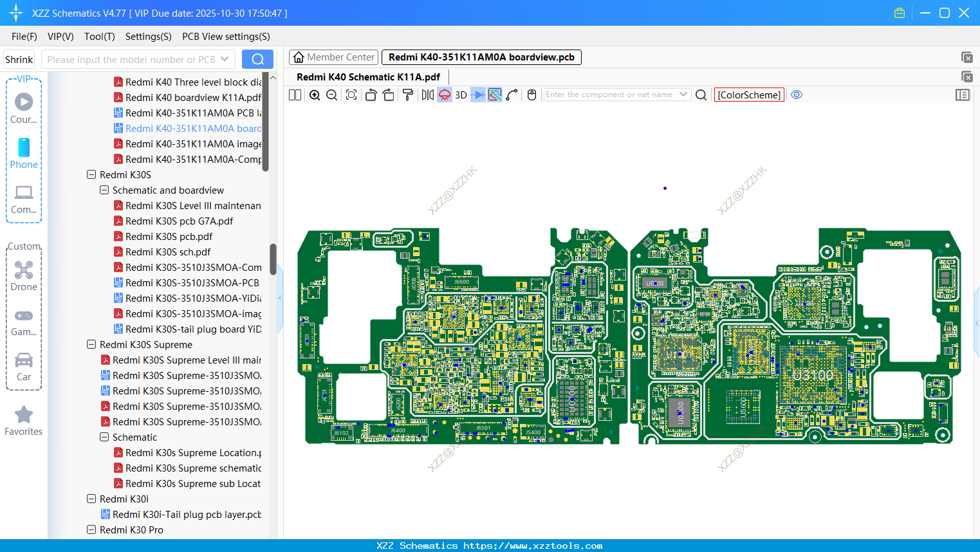This screenshot has width=980, height=552.
Task: Switch to Redmi K40 Schematic K11A.pdf tab
Action: tap(368, 77)
